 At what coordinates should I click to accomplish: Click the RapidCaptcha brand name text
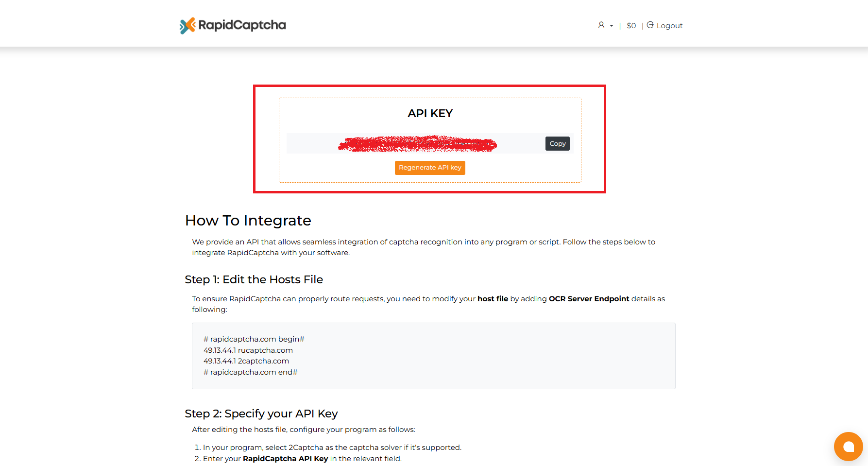(242, 25)
